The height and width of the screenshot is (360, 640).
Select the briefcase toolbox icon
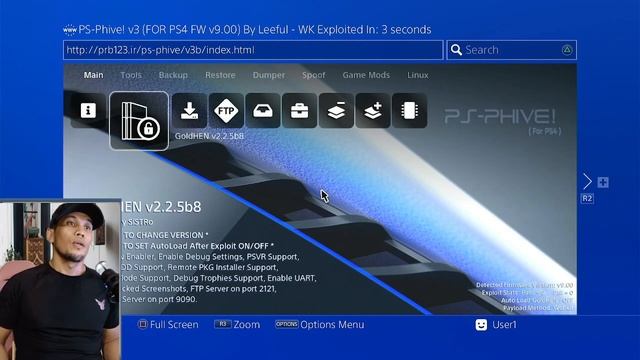pyautogui.click(x=300, y=110)
